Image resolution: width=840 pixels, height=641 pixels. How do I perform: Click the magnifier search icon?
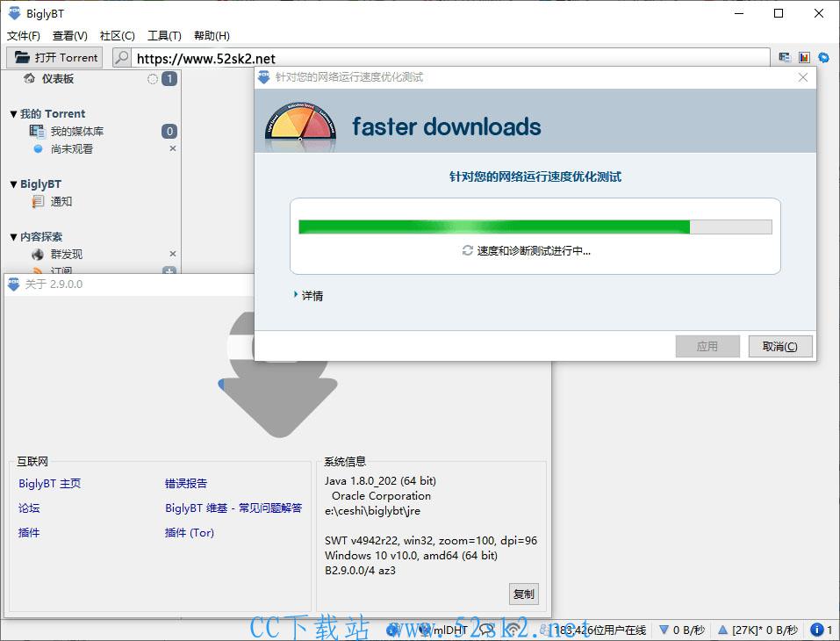[x=122, y=57]
